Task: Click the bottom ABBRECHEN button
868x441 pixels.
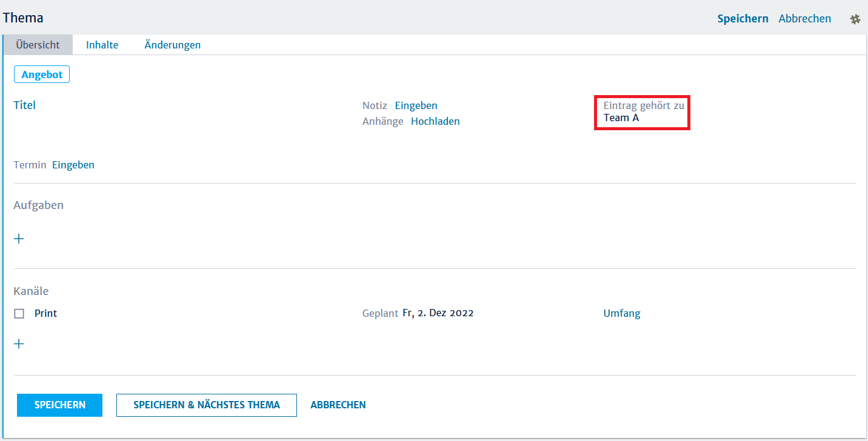Action: point(338,405)
